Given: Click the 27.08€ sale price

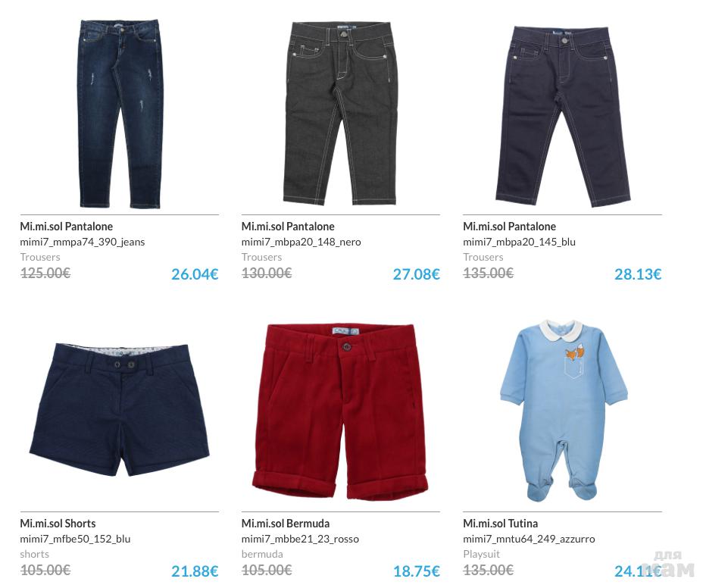Looking at the screenshot, I should 416,274.
